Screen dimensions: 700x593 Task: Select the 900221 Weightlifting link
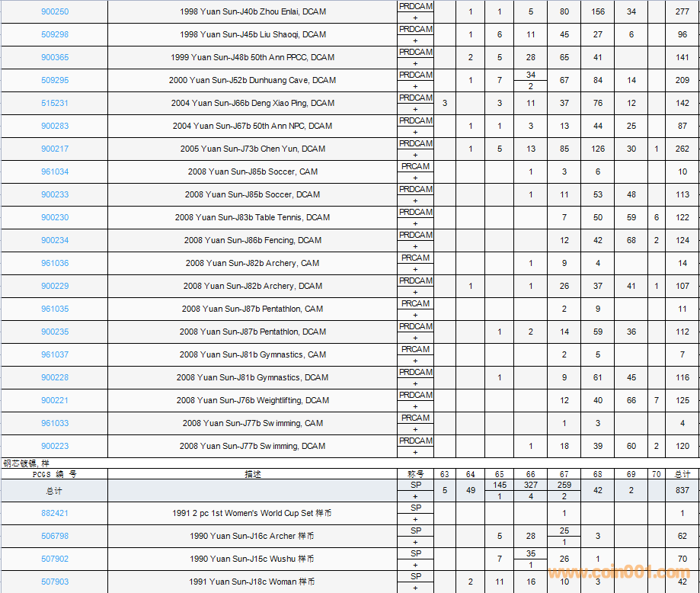pos(54,400)
